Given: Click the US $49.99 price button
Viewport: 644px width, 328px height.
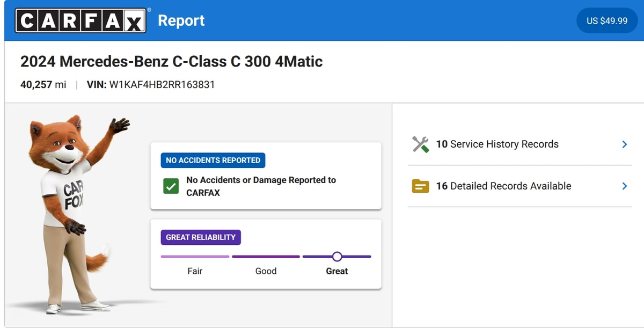Looking at the screenshot, I should pyautogui.click(x=607, y=21).
